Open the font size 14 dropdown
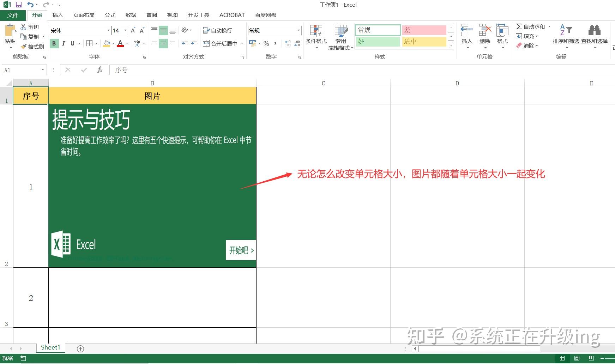 (x=125, y=30)
